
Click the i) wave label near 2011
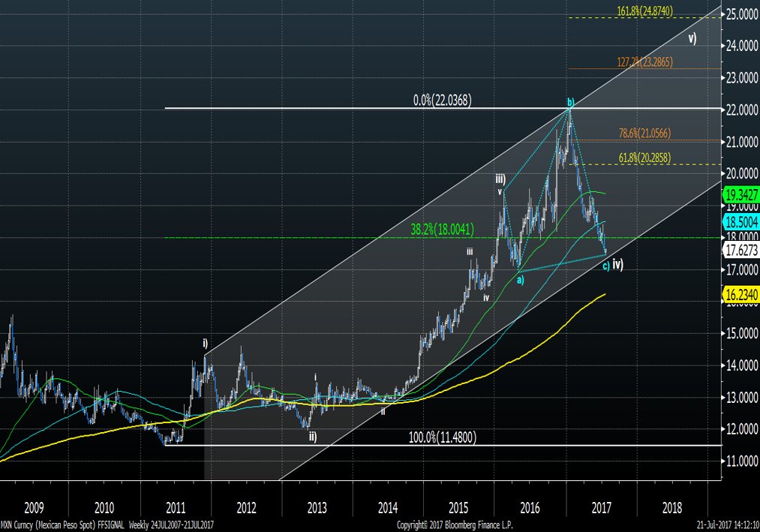coord(206,344)
